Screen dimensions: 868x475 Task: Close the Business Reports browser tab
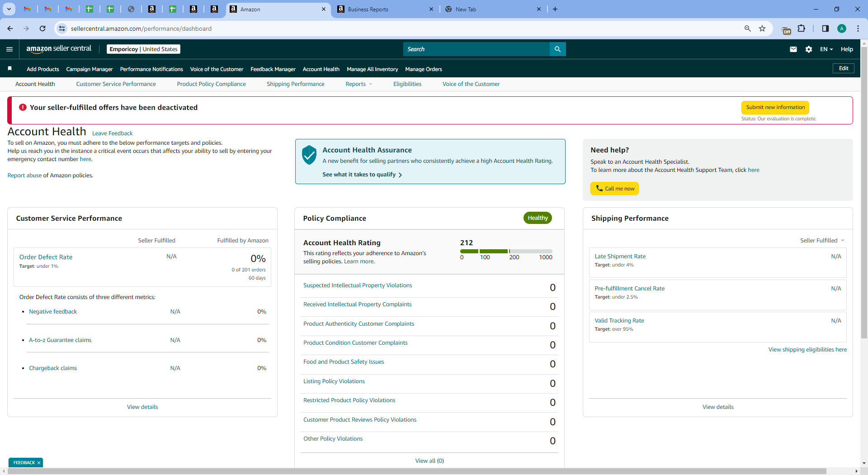[431, 9]
